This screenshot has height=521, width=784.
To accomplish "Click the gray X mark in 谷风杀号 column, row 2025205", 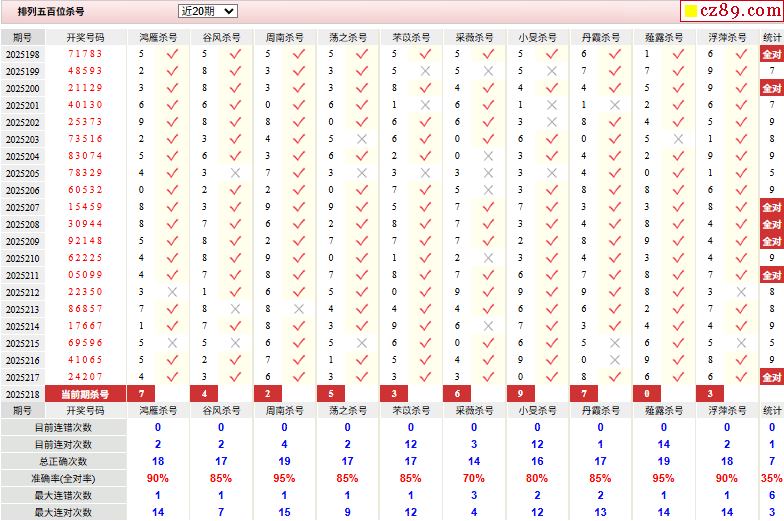I will click(235, 173).
